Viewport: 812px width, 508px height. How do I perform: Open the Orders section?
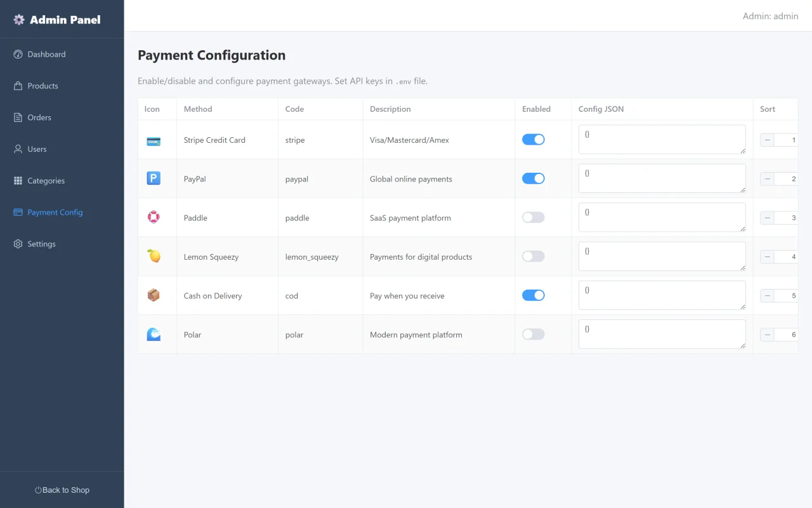coord(62,117)
